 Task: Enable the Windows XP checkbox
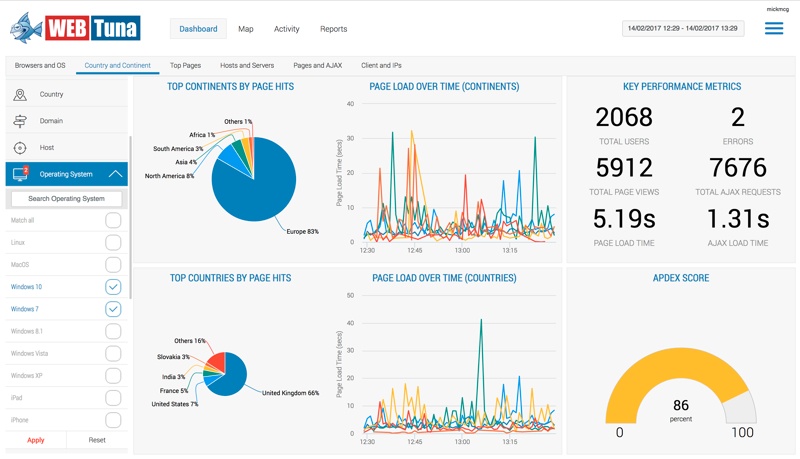click(113, 376)
